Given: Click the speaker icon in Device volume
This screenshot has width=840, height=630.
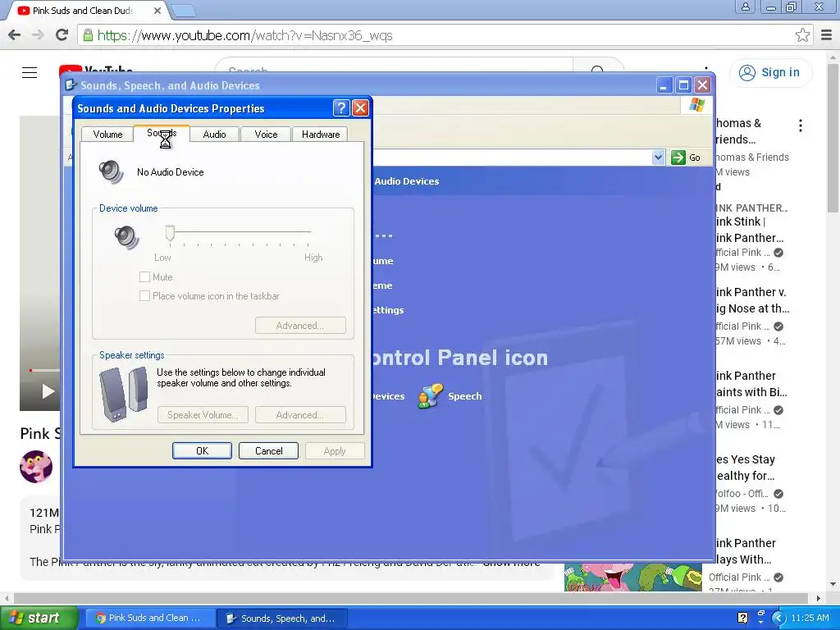Looking at the screenshot, I should pos(126,237).
